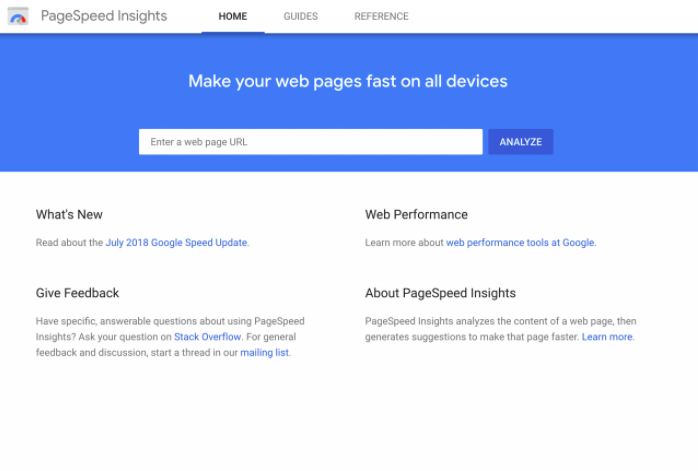Follow the web performance tools at Google link
This screenshot has width=698, height=471.
[x=520, y=243]
